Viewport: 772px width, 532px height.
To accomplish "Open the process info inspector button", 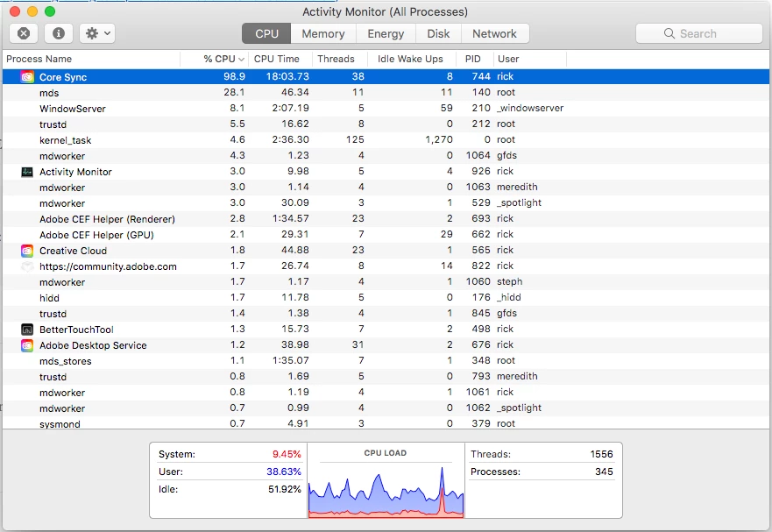I will click(59, 33).
